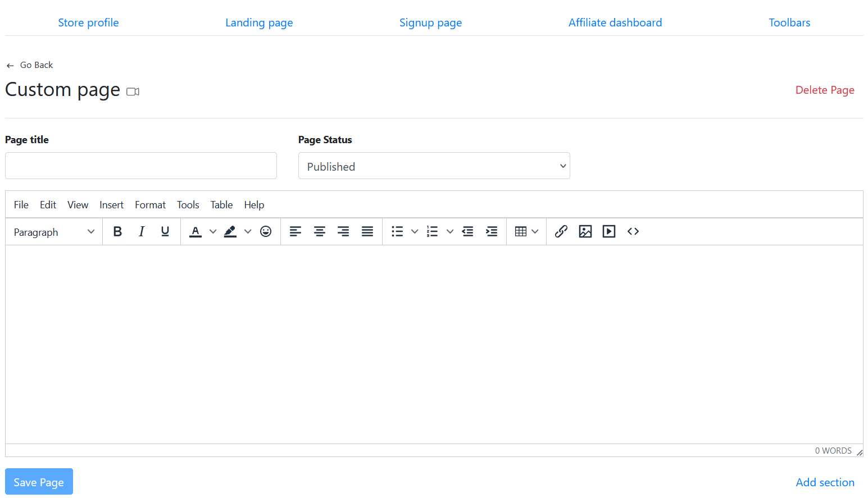Open the View menu
The width and height of the screenshot is (868, 498).
click(78, 205)
